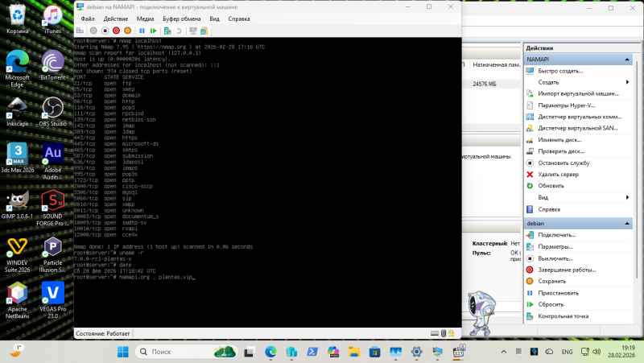Open the GIMP 3.0.6-1 desktop shortcut
Viewport: 644px width, 363px height.
tap(18, 204)
